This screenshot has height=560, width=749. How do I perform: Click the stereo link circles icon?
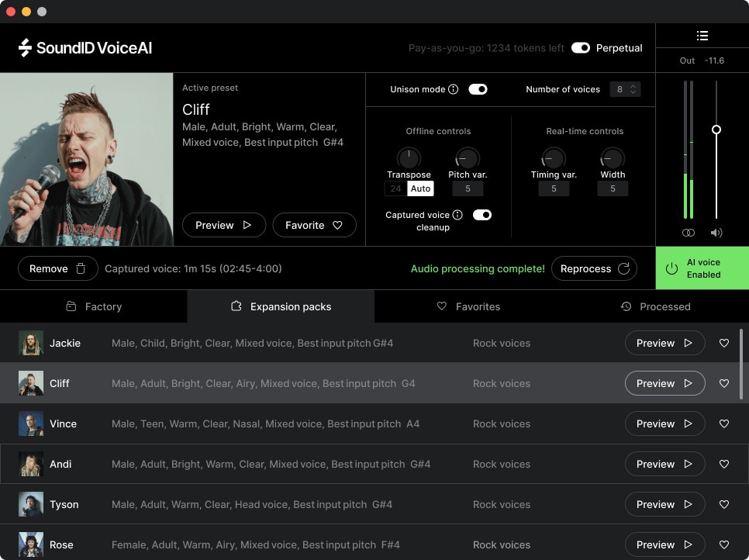[688, 233]
